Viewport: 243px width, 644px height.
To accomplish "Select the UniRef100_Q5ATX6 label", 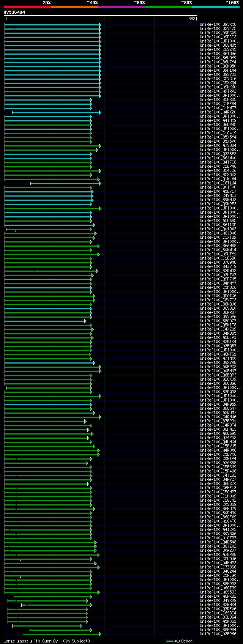I will 218,296.
